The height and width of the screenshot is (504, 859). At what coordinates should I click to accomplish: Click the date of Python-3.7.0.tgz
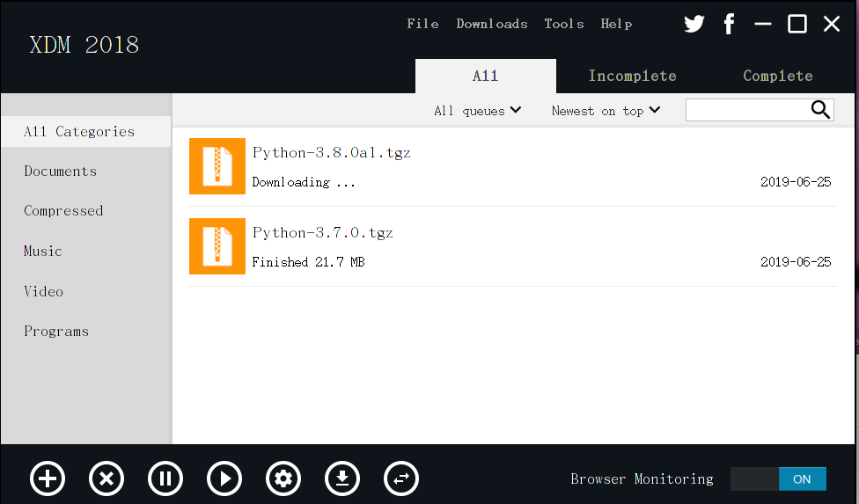click(x=796, y=262)
